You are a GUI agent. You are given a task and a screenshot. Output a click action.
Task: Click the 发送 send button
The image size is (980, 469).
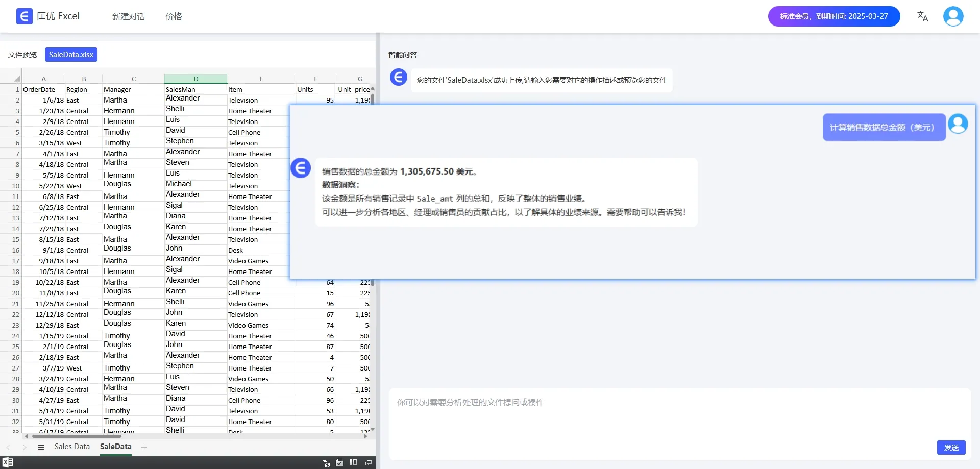951,447
